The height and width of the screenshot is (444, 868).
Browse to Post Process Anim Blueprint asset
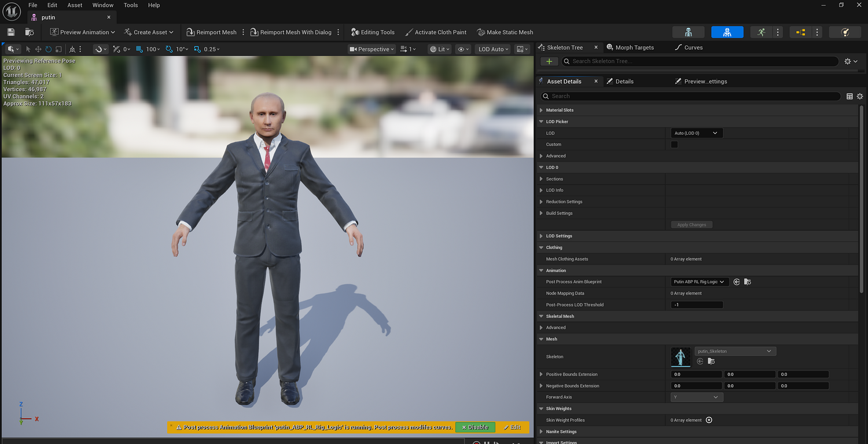[x=748, y=282]
